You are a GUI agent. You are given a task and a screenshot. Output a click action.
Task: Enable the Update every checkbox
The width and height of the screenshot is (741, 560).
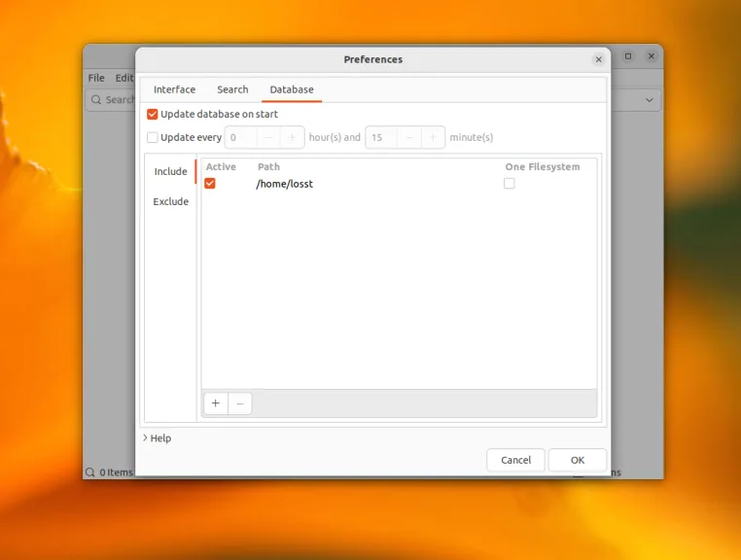(x=152, y=137)
